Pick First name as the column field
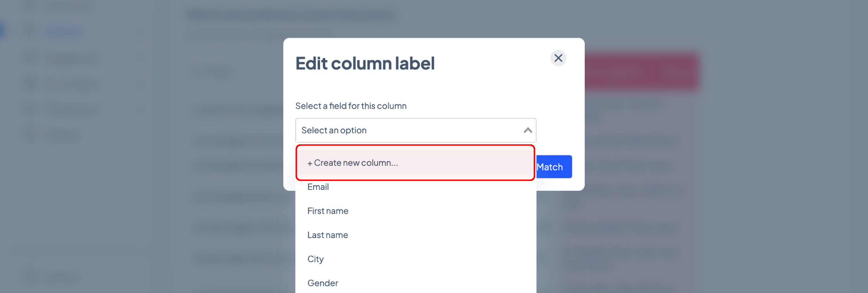Screen dimensions: 868x293 [x=328, y=211]
